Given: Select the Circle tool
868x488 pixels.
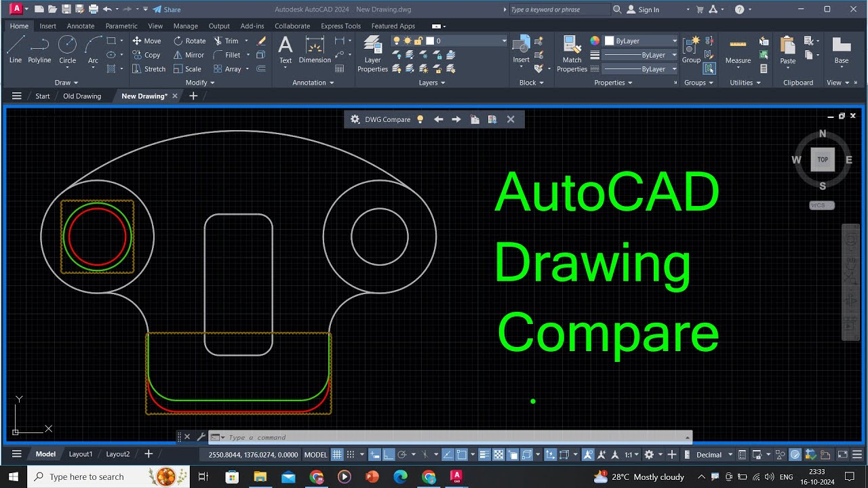Looking at the screenshot, I should tap(67, 49).
